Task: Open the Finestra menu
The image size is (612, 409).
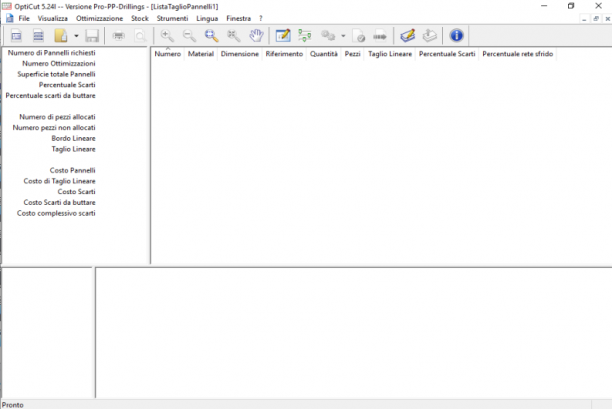Action: tap(238, 18)
